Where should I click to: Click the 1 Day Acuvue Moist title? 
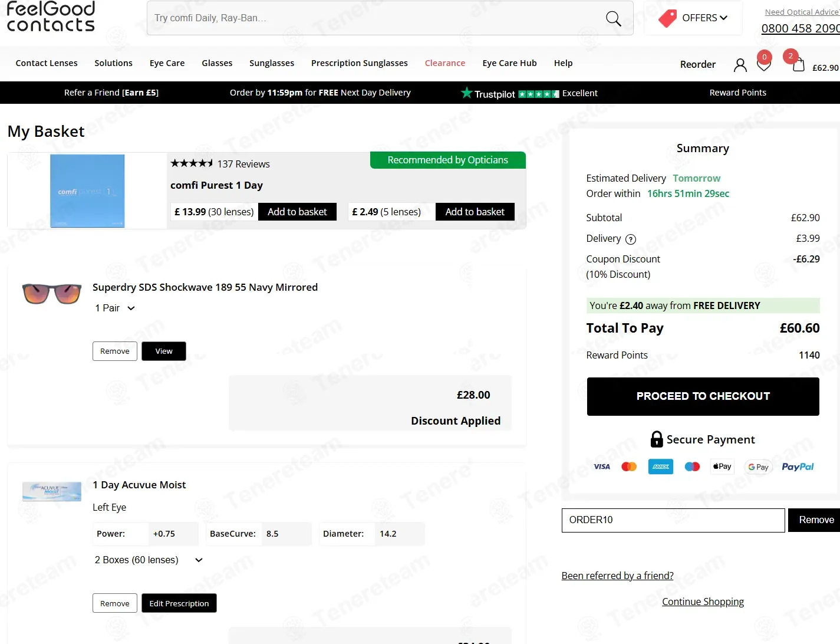pyautogui.click(x=139, y=485)
